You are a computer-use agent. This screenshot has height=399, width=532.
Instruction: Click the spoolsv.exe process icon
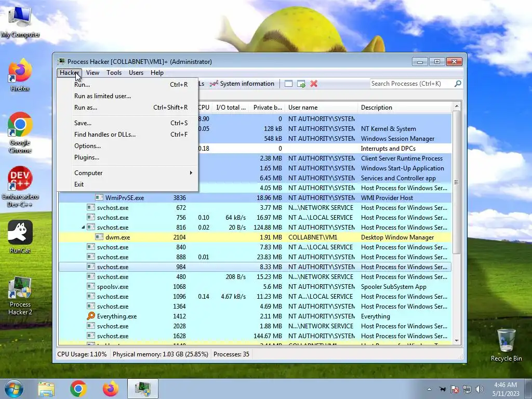click(x=90, y=286)
